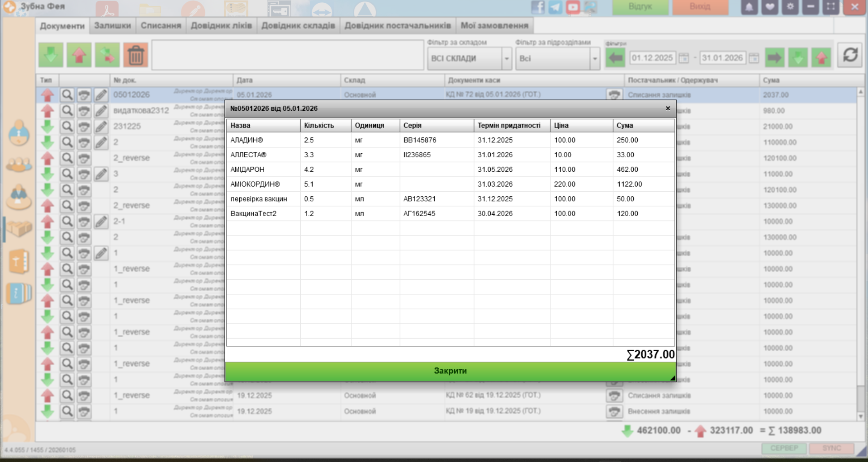Open the Facebook icon in header

(x=537, y=7)
